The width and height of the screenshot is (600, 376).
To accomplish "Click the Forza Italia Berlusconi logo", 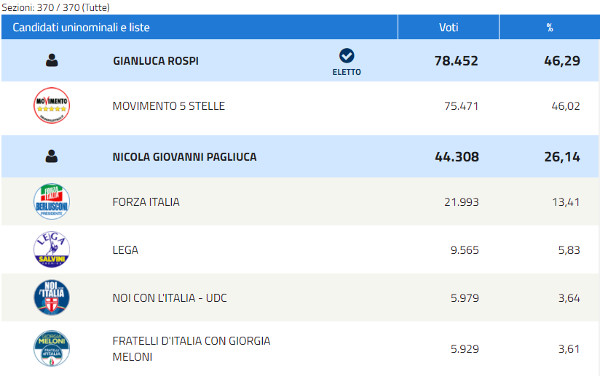I will click(x=52, y=202).
